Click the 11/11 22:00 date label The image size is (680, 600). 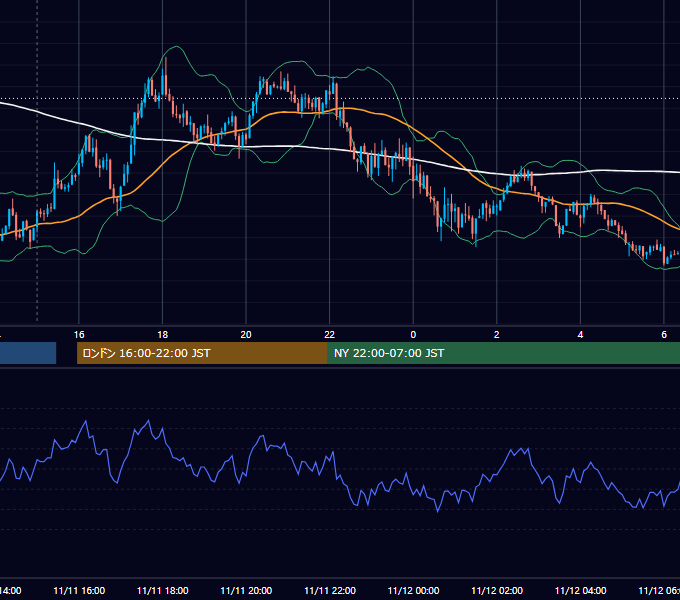(330, 591)
